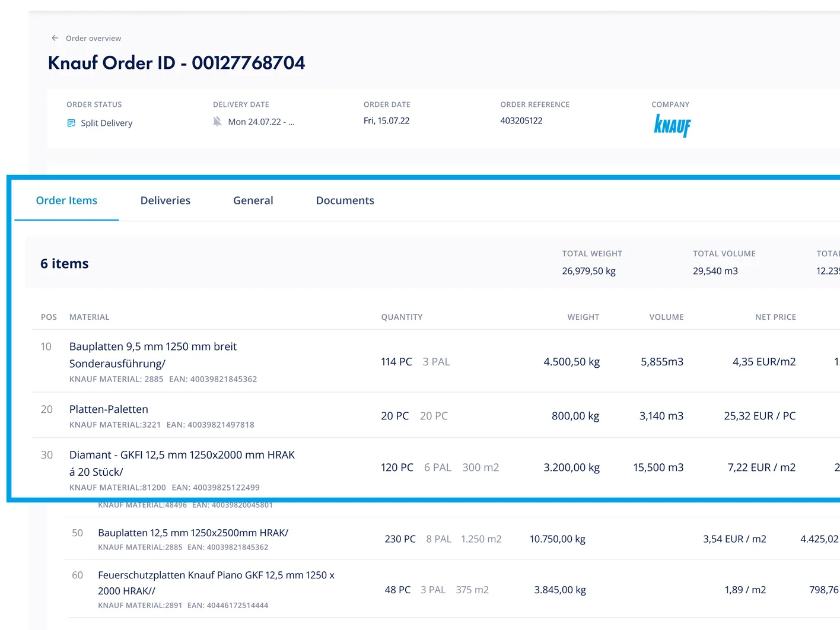The image size is (840, 630).
Task: Click the Knauf company logo
Action: pyautogui.click(x=672, y=125)
